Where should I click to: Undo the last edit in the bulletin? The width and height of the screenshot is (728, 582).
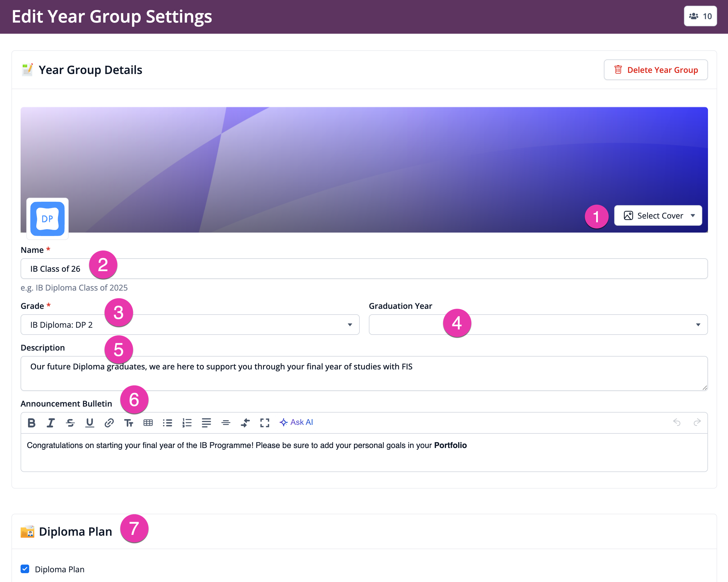(677, 422)
